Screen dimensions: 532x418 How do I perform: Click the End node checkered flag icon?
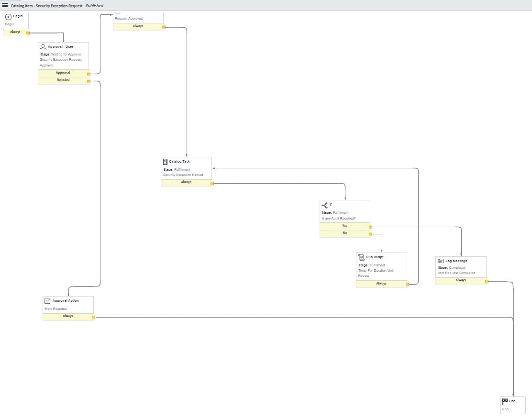(506, 401)
